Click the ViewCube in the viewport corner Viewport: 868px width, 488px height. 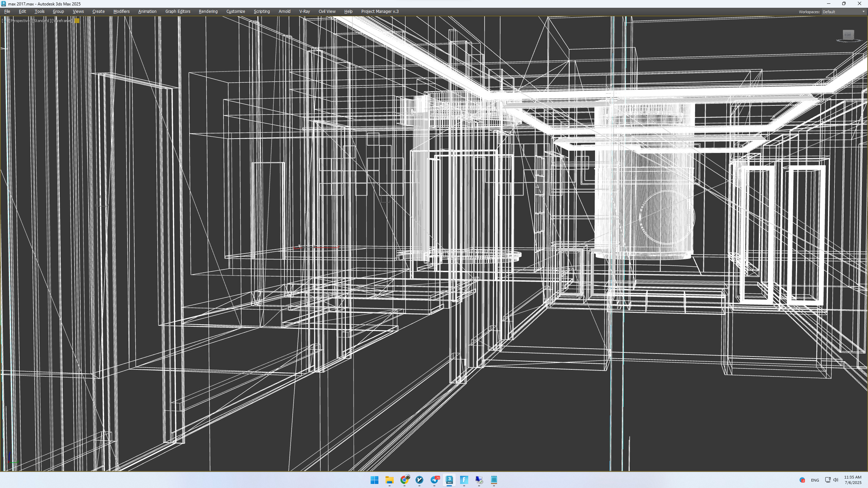pos(848,35)
